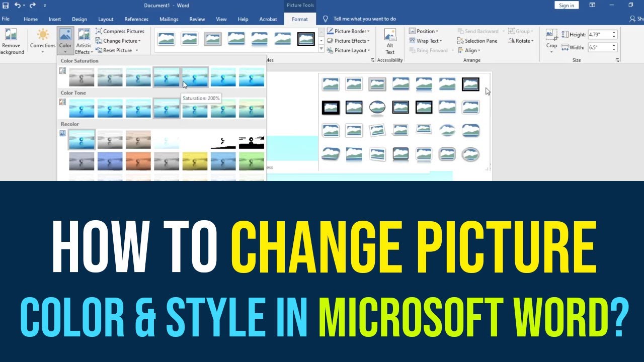Open Wrap Text options
Image resolution: width=644 pixels, height=362 pixels.
425,41
